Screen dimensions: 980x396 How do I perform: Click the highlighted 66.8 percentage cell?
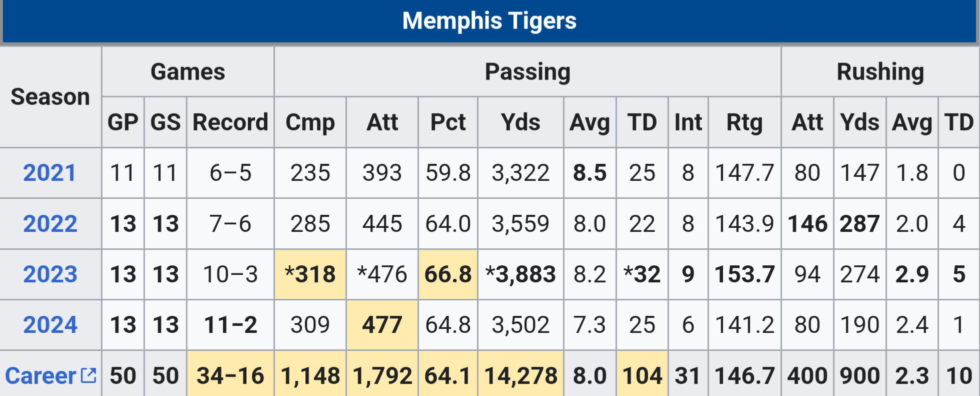pyautogui.click(x=448, y=274)
